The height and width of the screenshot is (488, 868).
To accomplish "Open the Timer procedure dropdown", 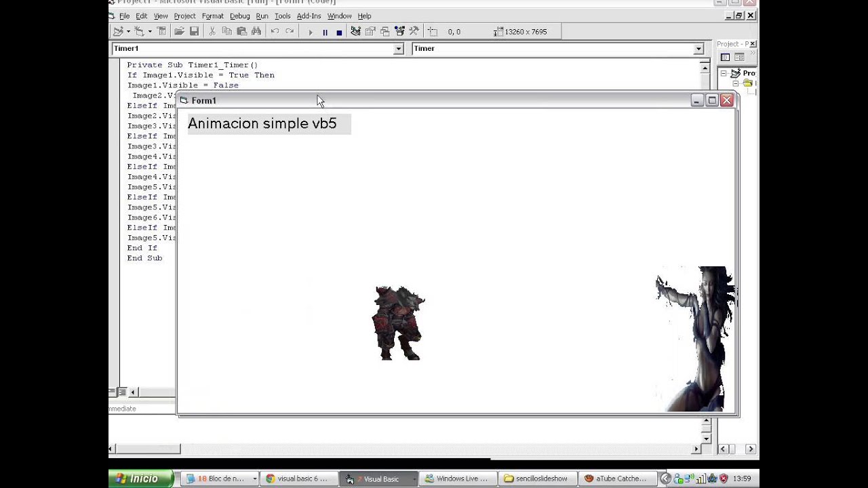I will pyautogui.click(x=698, y=49).
